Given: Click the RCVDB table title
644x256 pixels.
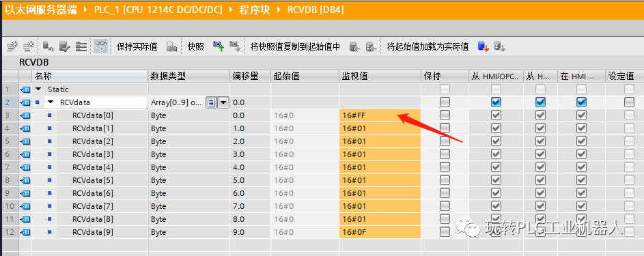Looking at the screenshot, I should (x=33, y=62).
